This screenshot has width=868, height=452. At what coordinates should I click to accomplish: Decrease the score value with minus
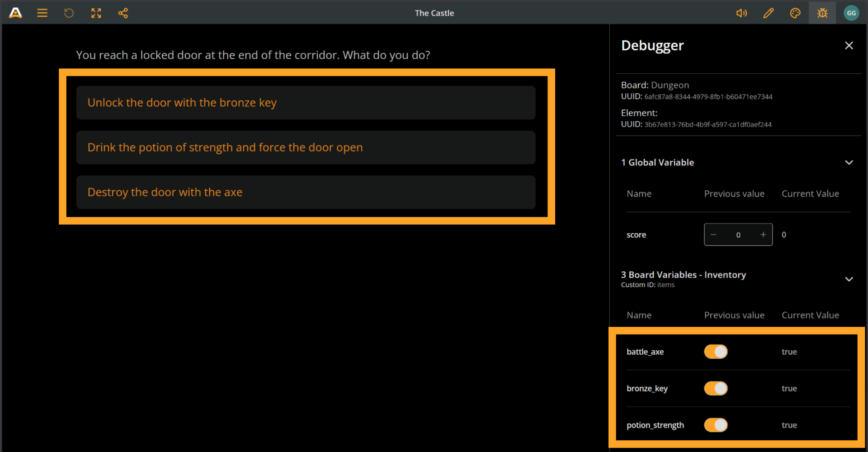713,235
